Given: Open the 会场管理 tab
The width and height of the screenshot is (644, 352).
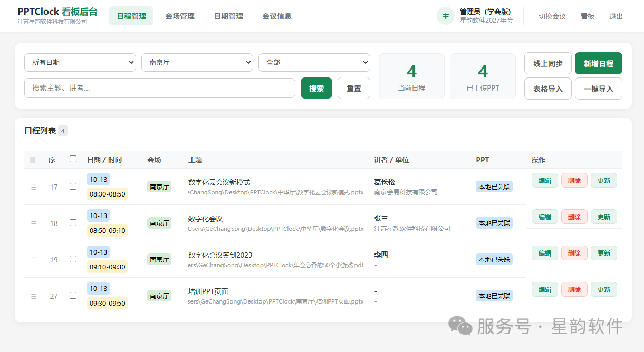Looking at the screenshot, I should tap(180, 16).
